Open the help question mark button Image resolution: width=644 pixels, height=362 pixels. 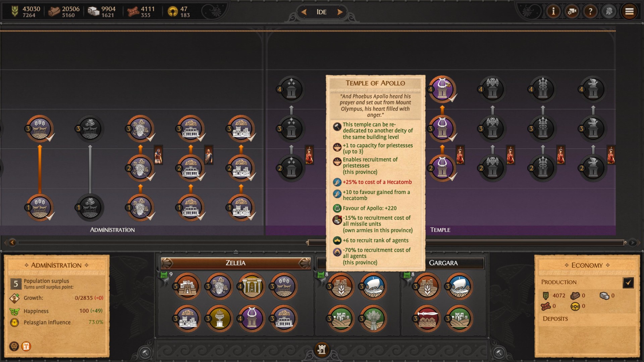click(x=590, y=12)
